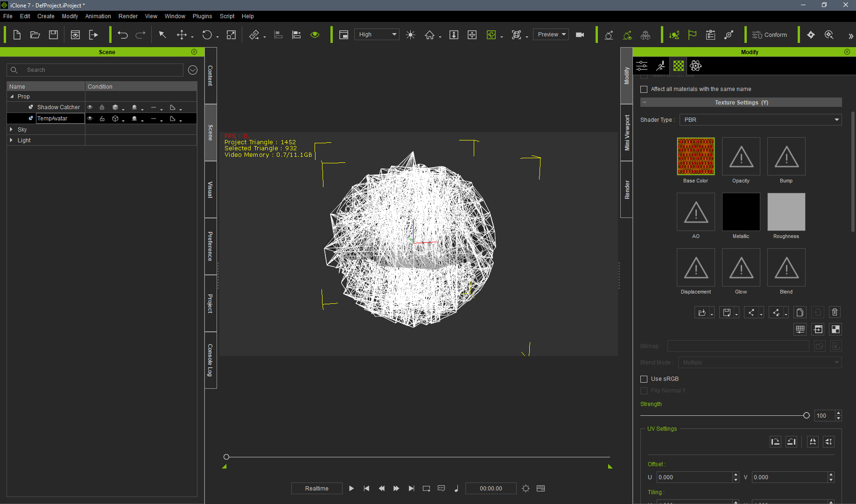Open the Mini Viewport side tab
Image resolution: width=856 pixels, height=504 pixels.
coord(627,133)
